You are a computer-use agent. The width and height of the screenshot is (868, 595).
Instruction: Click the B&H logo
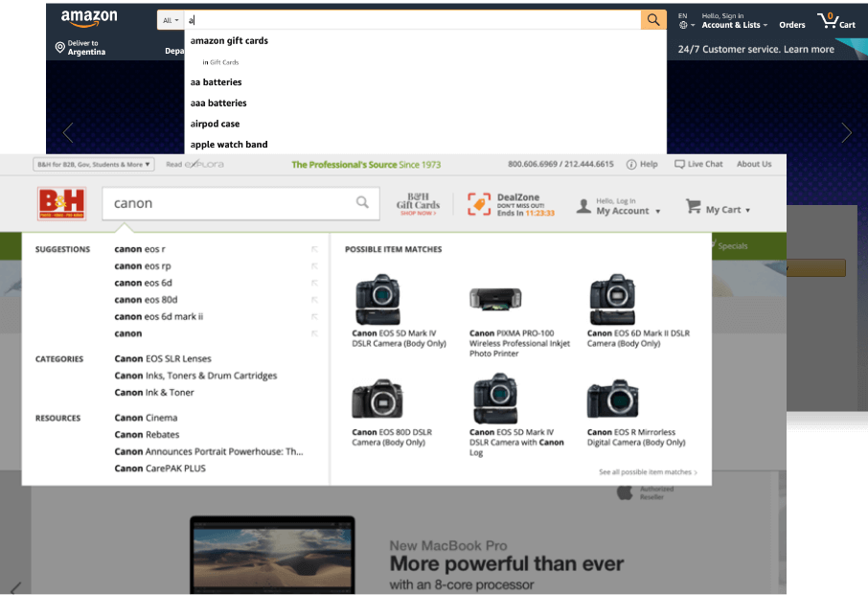pos(61,204)
